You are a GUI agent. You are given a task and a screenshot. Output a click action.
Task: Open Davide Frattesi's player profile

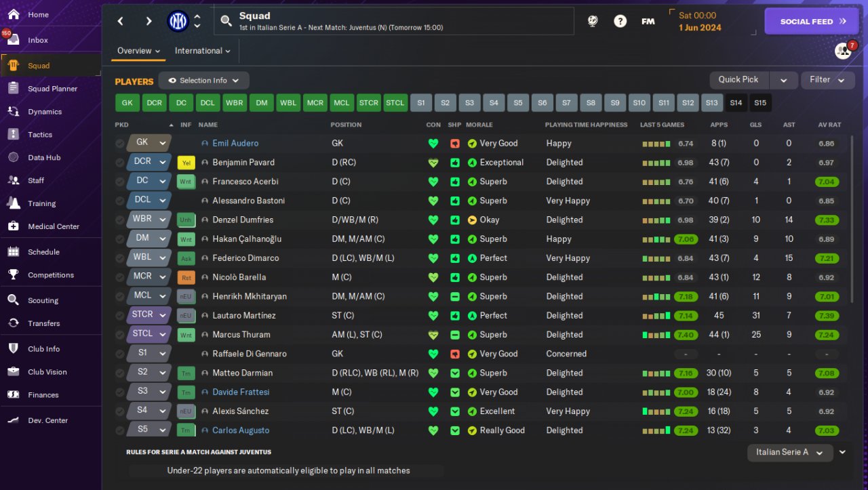tap(241, 392)
